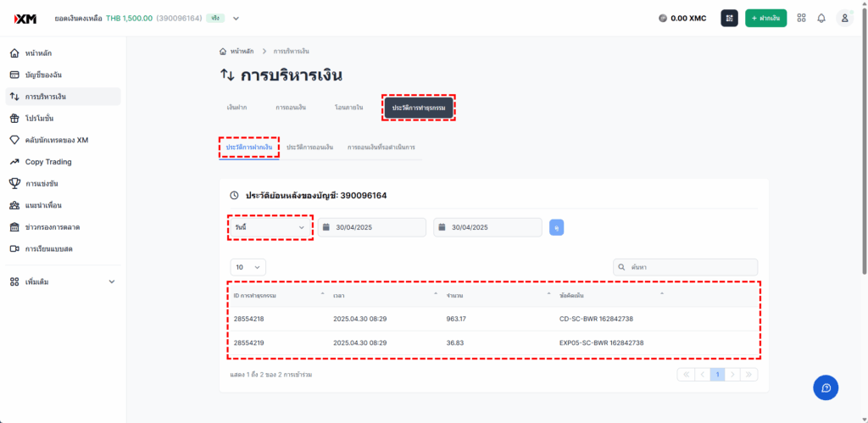This screenshot has width=868, height=423.
Task: Open หน้าหลัก in the sidebar
Action: pyautogui.click(x=63, y=53)
